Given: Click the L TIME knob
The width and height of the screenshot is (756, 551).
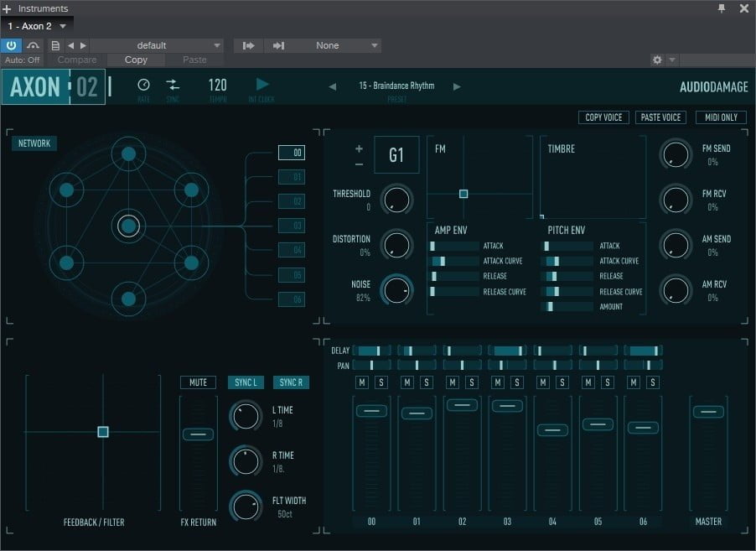Looking at the screenshot, I should pos(246,416).
